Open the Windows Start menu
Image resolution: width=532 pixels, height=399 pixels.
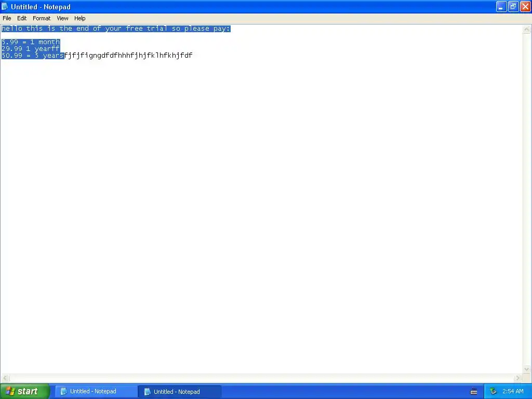(x=25, y=391)
